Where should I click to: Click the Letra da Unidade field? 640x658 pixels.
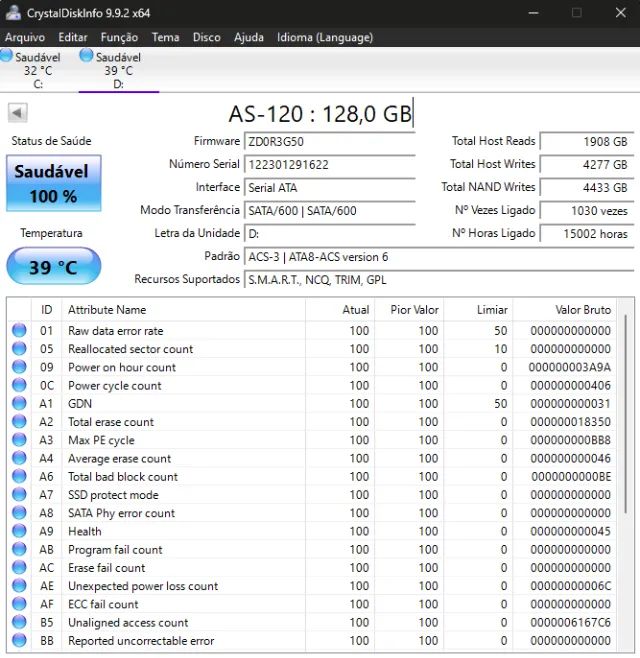329,234
